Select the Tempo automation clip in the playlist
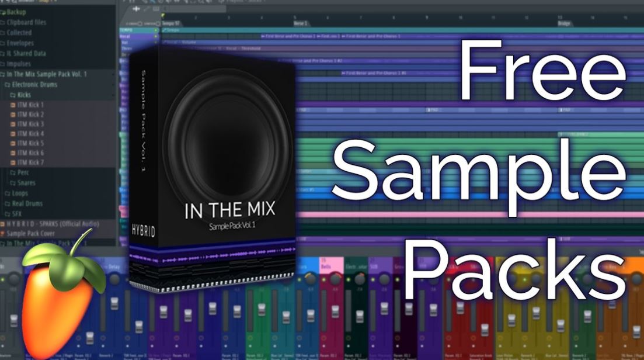644x360 pixels. 403,30
